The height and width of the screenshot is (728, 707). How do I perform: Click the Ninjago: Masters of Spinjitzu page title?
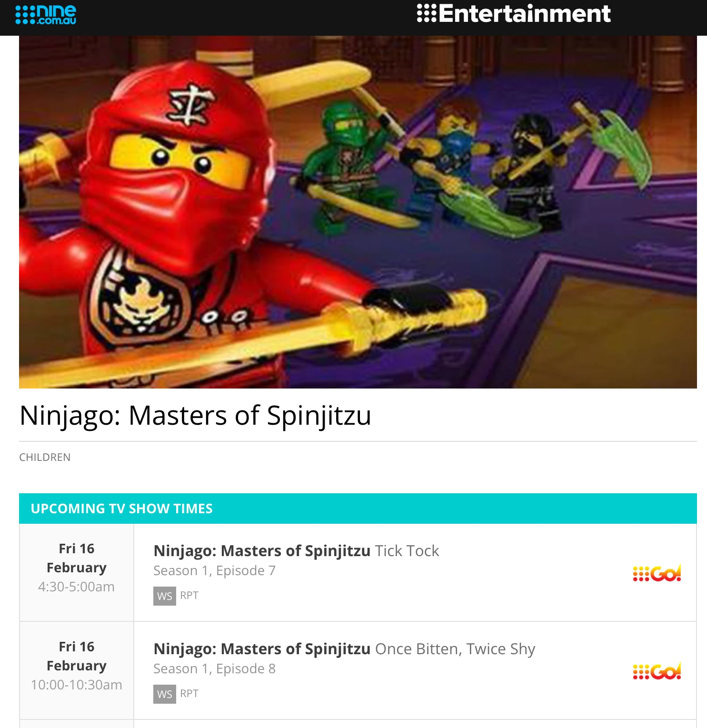(x=195, y=415)
